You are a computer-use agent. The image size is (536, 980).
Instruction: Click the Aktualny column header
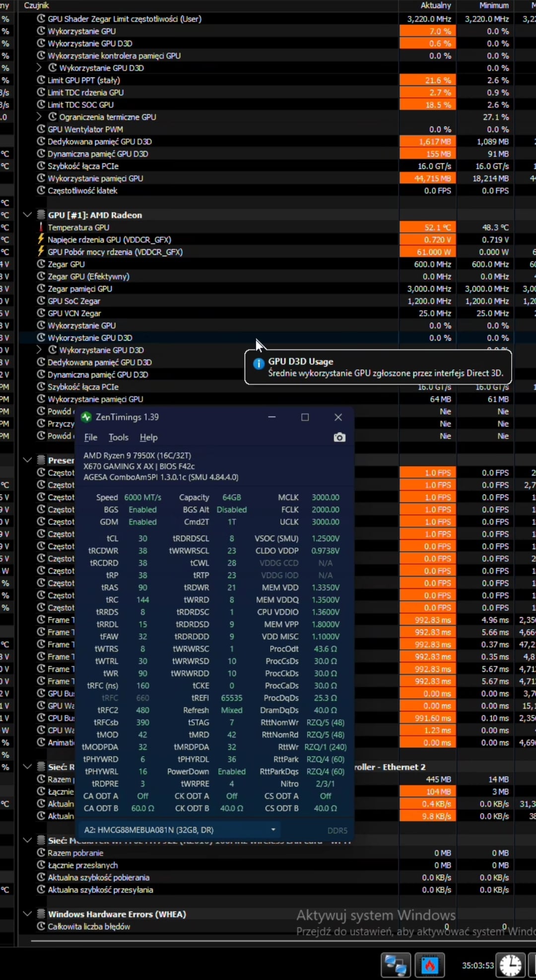436,5
